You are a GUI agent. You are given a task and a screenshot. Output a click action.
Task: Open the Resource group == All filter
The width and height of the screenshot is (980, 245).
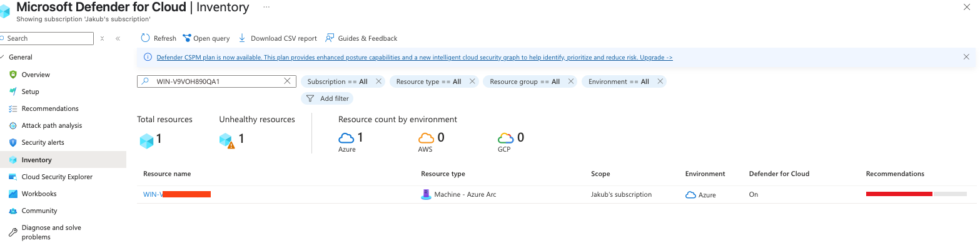525,81
